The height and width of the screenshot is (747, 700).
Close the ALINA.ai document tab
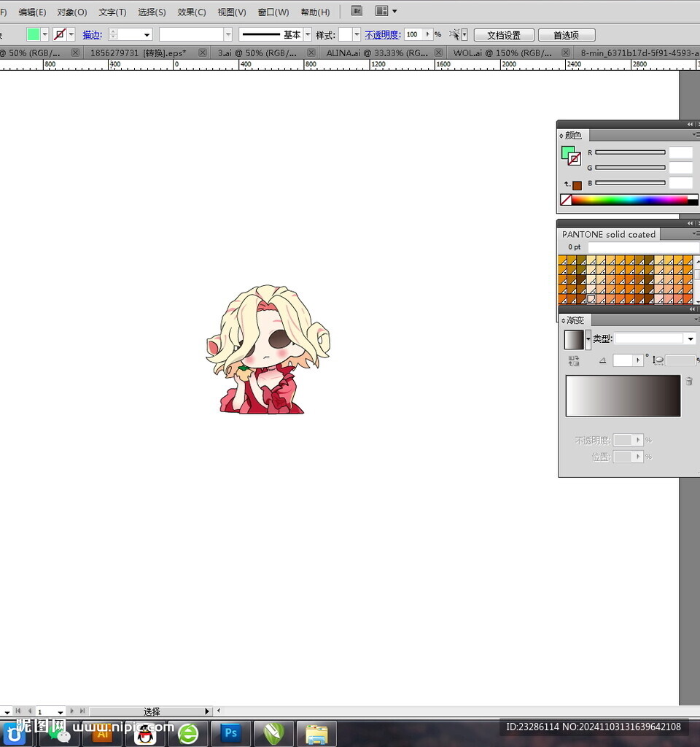click(x=438, y=53)
